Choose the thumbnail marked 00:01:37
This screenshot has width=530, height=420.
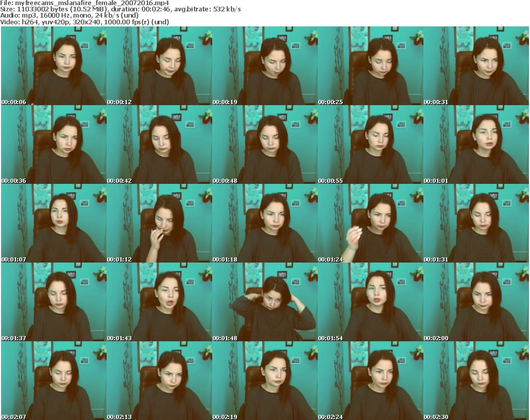[x=54, y=302]
